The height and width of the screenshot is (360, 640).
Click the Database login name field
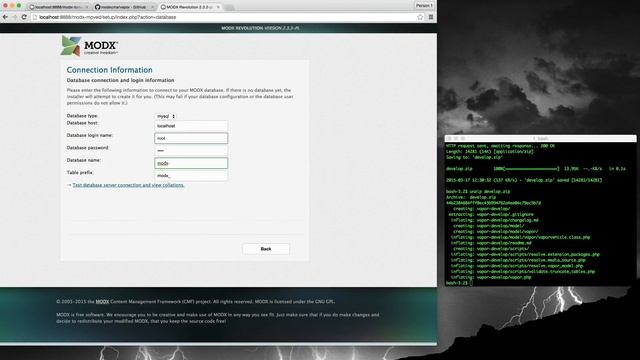coord(191,138)
